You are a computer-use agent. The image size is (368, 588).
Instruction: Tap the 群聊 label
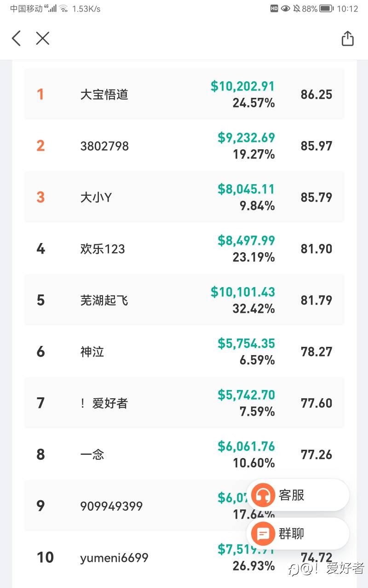(x=292, y=534)
